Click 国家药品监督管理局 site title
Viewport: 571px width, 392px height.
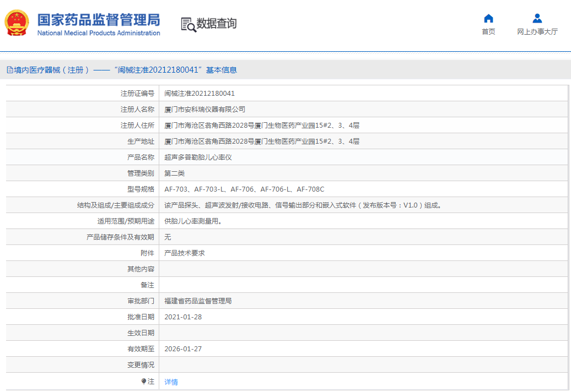point(99,19)
